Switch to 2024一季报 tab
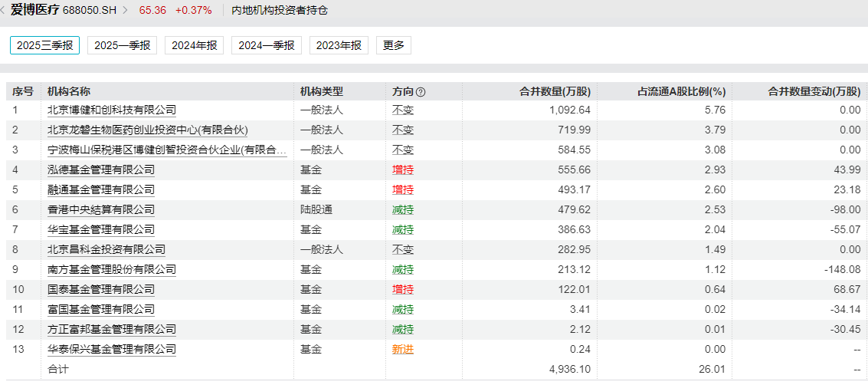 (x=266, y=45)
